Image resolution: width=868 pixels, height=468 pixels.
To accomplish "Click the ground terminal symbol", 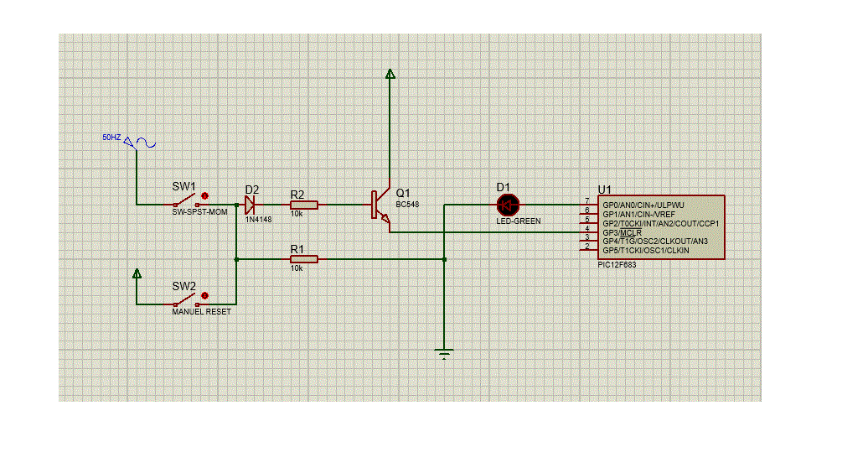I will coord(444,354).
